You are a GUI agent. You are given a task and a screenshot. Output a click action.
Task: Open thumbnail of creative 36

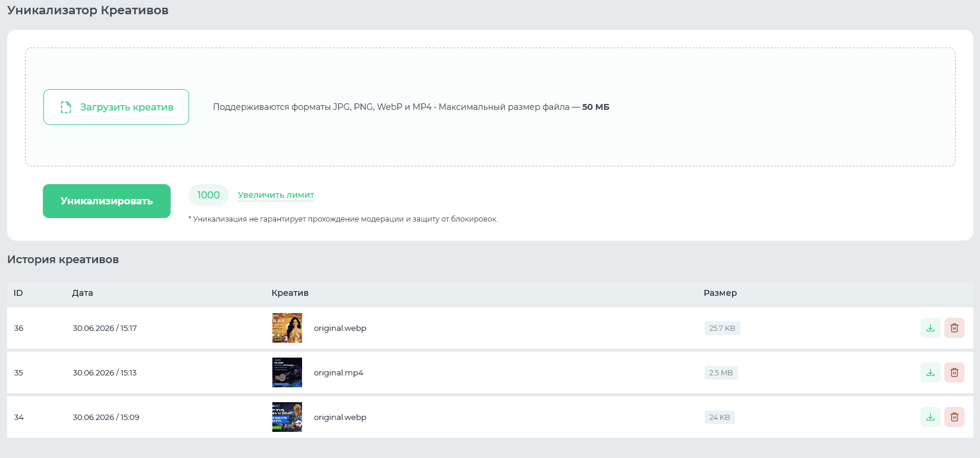287,328
